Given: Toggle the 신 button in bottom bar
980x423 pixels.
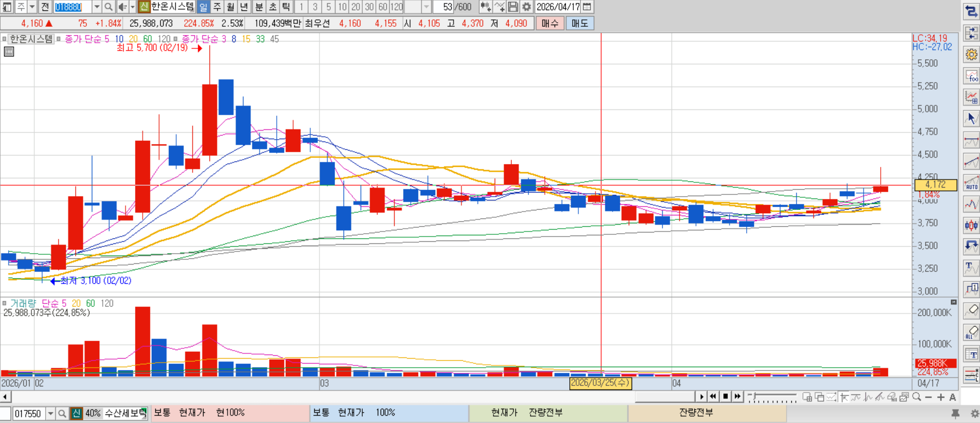Looking at the screenshot, I should pos(76,413).
